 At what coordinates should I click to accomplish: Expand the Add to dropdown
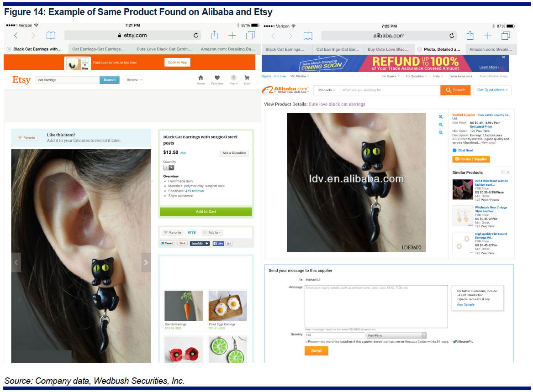click(x=212, y=233)
